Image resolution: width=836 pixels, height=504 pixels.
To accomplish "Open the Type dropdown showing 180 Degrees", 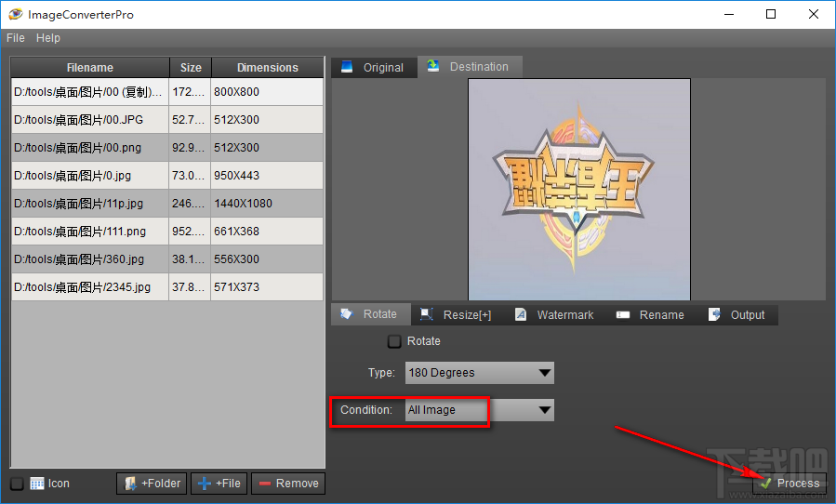I will [x=479, y=373].
